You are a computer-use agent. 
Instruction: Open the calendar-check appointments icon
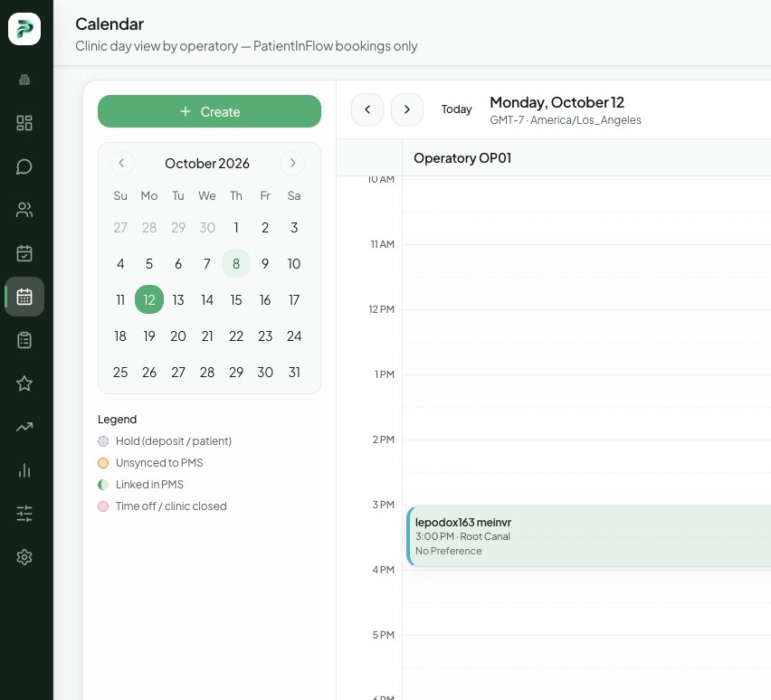(24, 253)
